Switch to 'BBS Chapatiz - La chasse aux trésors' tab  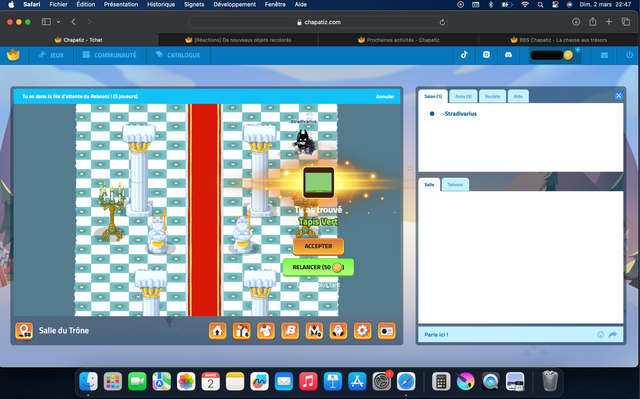(558, 40)
